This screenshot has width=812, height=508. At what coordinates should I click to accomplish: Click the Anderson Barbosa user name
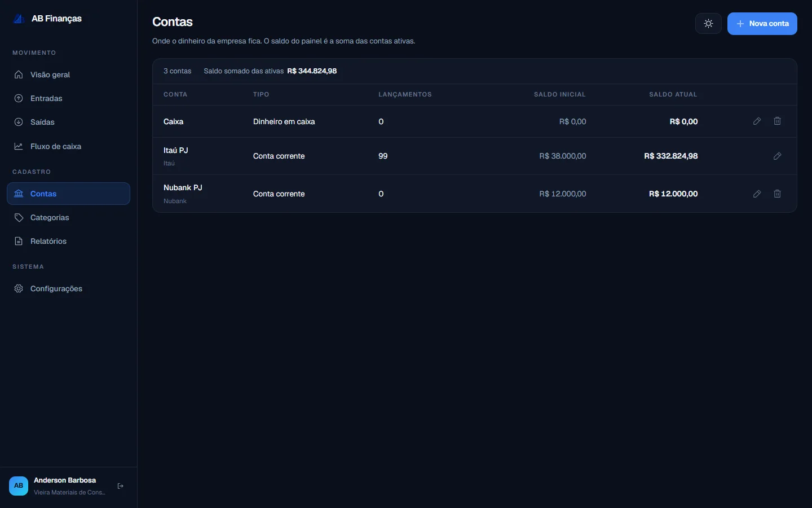pyautogui.click(x=65, y=480)
